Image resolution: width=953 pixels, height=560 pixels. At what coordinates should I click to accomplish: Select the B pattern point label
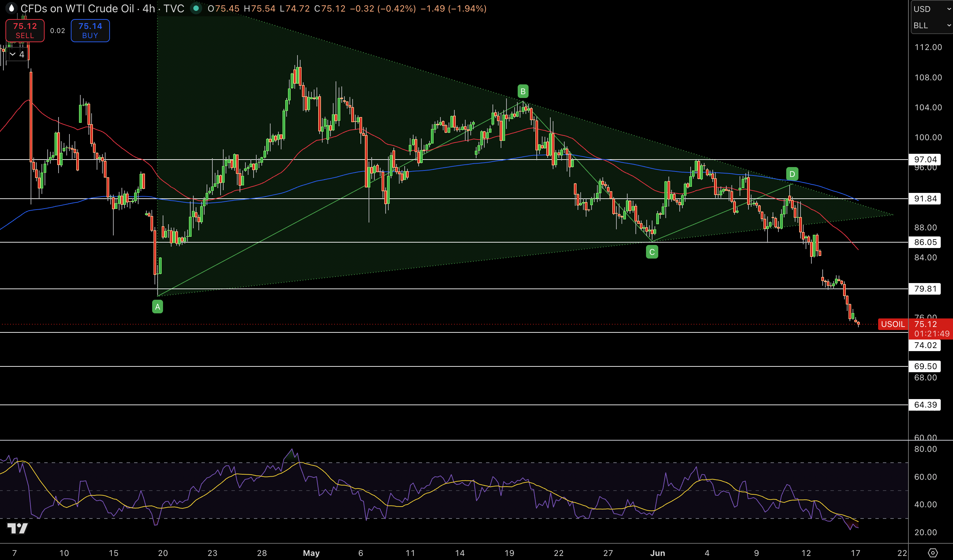[523, 91]
